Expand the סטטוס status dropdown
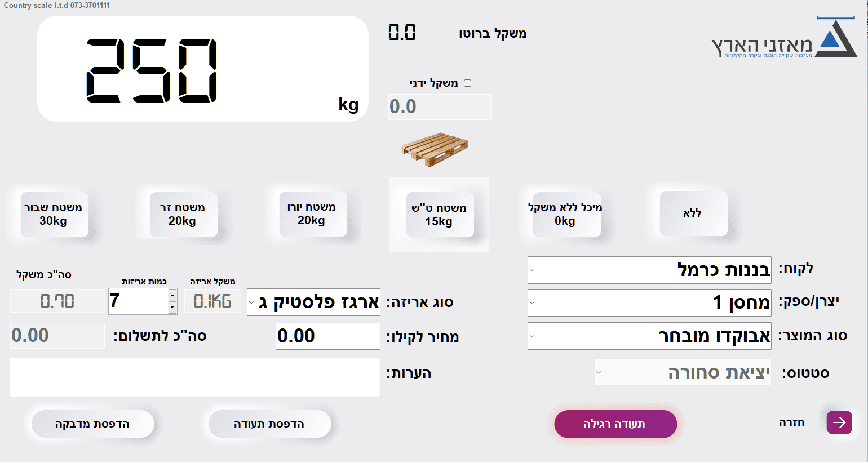 683,372
